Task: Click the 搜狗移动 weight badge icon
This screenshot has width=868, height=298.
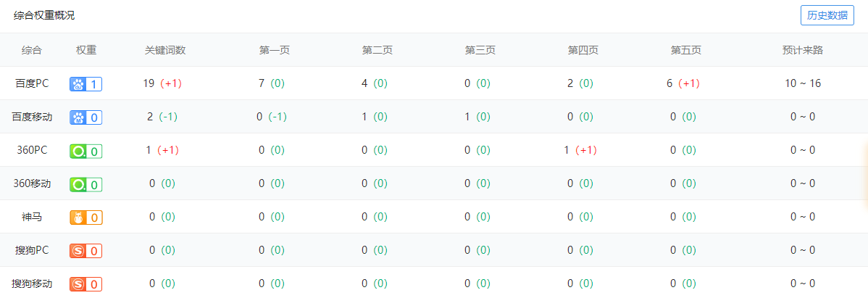Action: (85, 284)
